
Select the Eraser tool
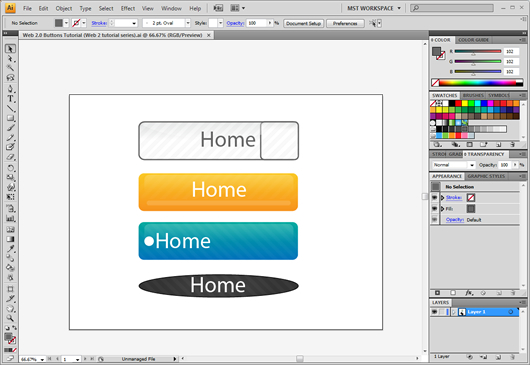[10, 157]
